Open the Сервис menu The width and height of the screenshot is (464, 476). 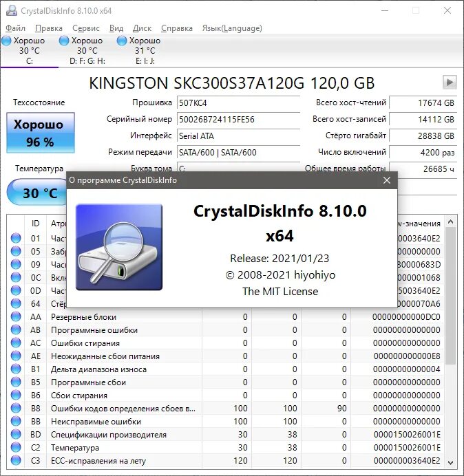[85, 28]
